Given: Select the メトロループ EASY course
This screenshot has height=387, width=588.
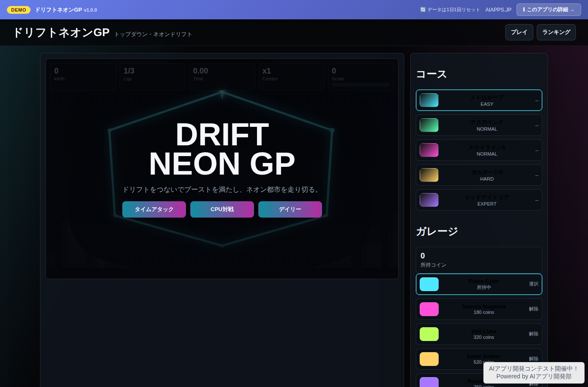Looking at the screenshot, I should (x=479, y=100).
